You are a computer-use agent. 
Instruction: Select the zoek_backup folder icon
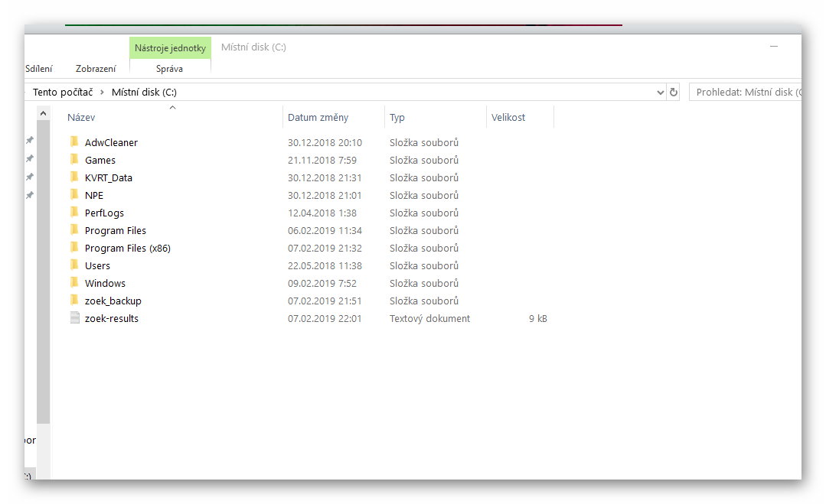click(x=74, y=300)
